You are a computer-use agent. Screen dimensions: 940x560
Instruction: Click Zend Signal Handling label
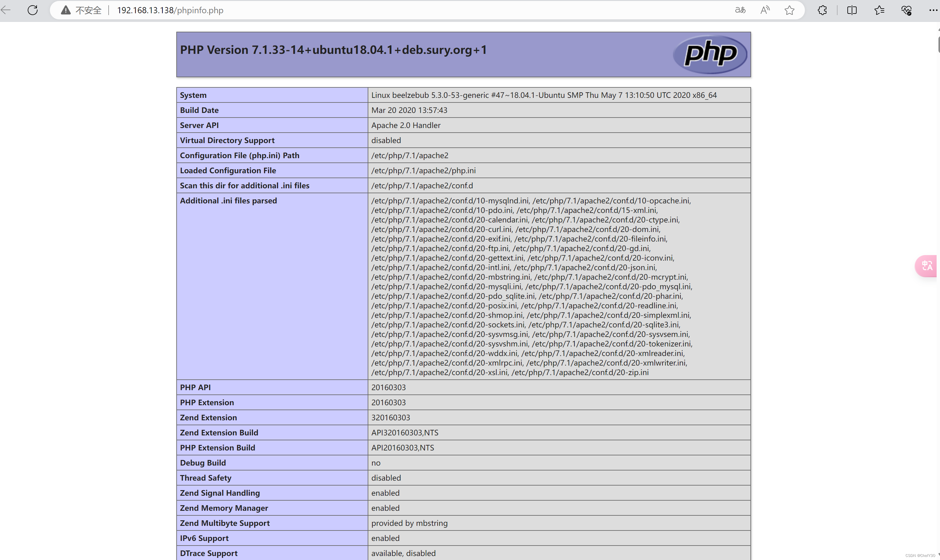pos(220,493)
